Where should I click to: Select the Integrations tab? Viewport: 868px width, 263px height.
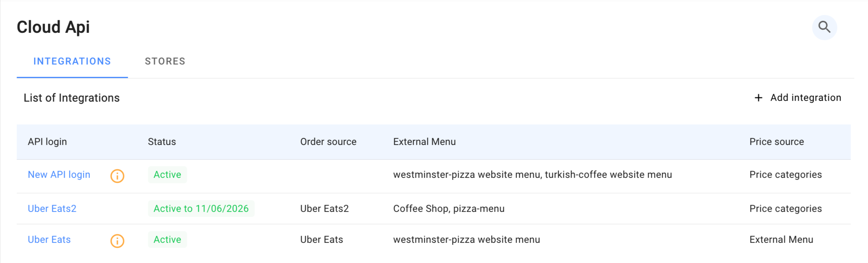point(72,61)
